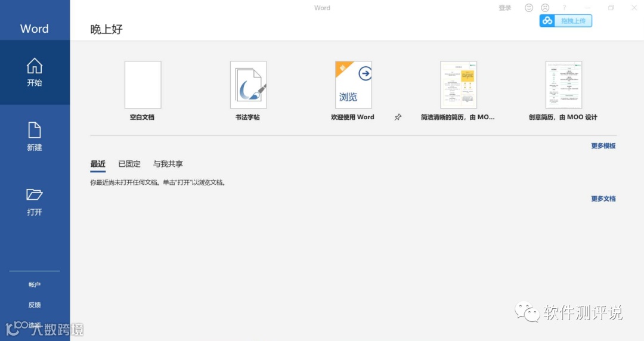Open the 打开 file browser page
Screen dimensions: 644x341
coord(35,201)
